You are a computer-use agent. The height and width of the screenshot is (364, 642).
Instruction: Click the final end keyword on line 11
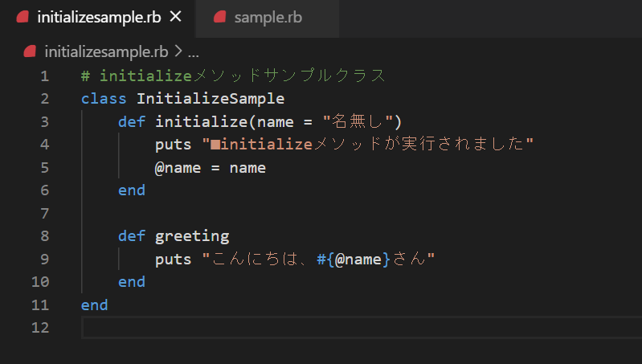(x=95, y=305)
